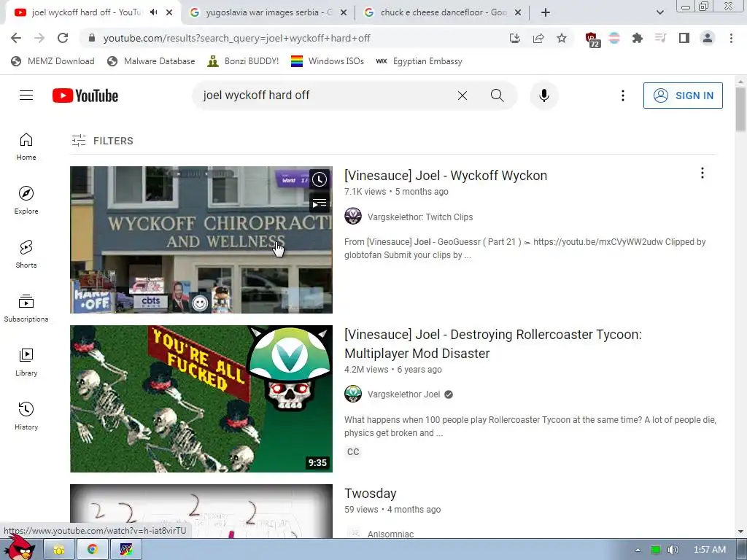Screen dimensions: 747x560
Task: Open the media control icon in toolbar
Action: 660,38
